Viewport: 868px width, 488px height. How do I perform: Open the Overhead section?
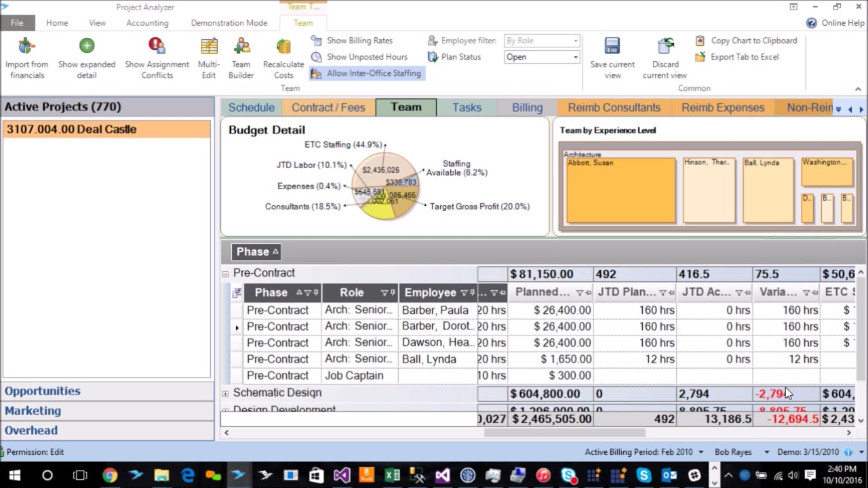pos(107,430)
